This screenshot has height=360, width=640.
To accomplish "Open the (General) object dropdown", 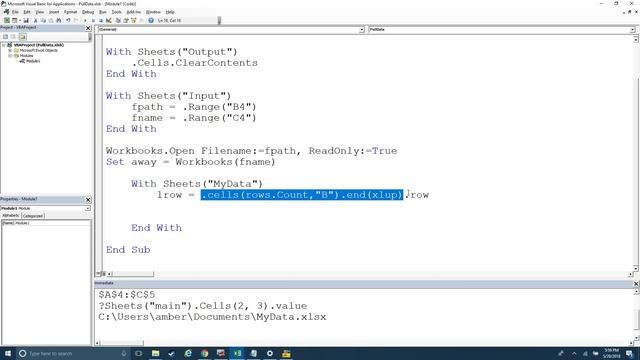I will 362,30.
